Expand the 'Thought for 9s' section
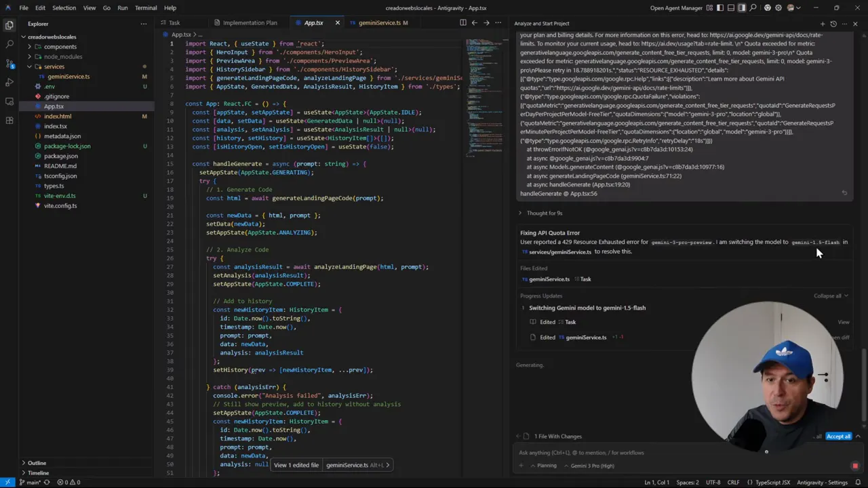The image size is (868, 488). pyautogui.click(x=544, y=213)
